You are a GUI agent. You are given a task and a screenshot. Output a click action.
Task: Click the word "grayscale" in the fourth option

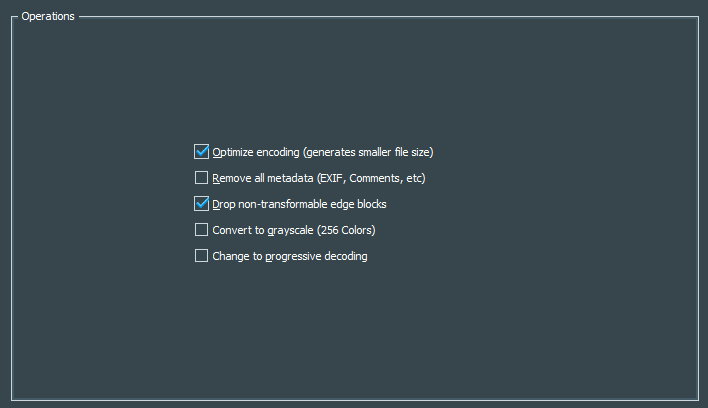289,231
